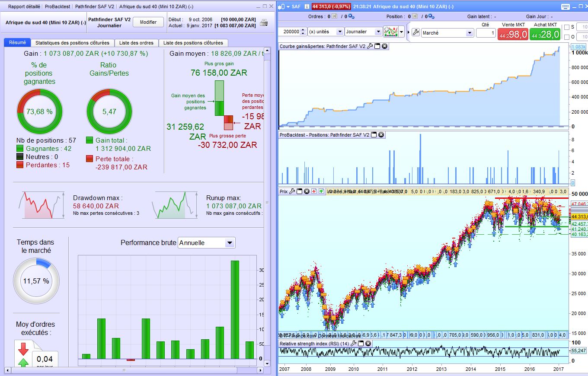Click the Achat MKT buy button
Image resolution: width=588 pixels, height=376 pixels.
tap(546, 35)
